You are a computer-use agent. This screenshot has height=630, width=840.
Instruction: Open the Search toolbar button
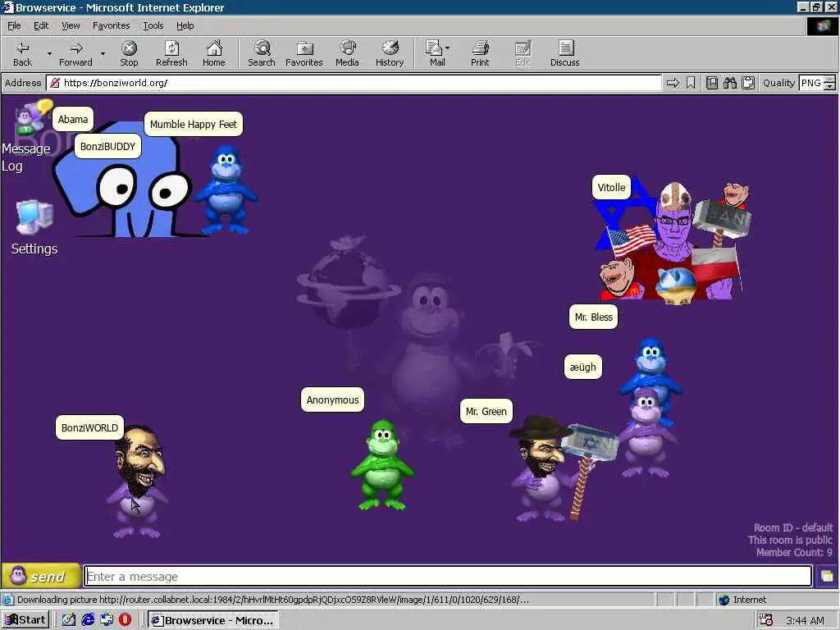click(x=262, y=53)
